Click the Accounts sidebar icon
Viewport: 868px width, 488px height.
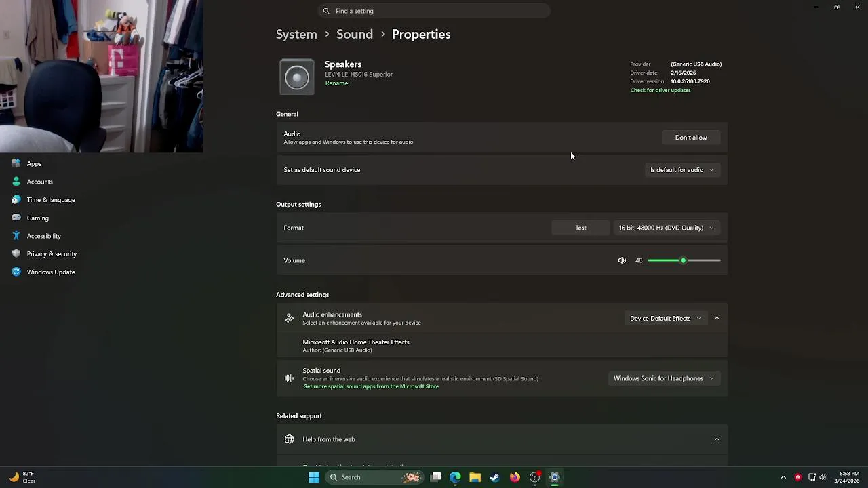[16, 182]
